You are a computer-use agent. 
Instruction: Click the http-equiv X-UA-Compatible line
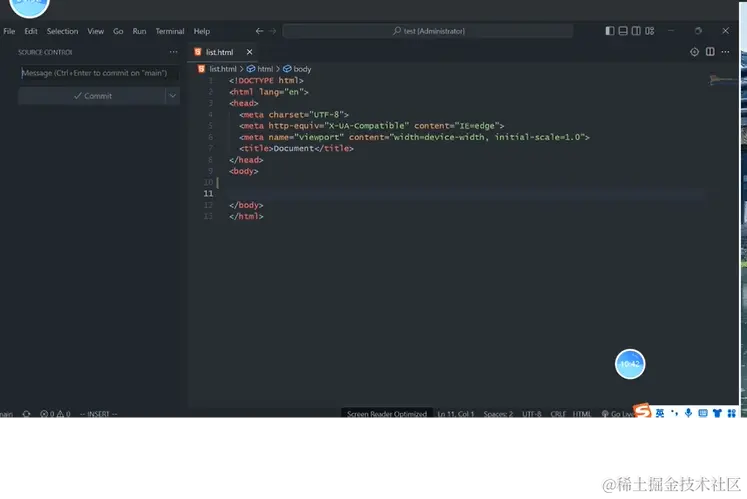point(372,126)
